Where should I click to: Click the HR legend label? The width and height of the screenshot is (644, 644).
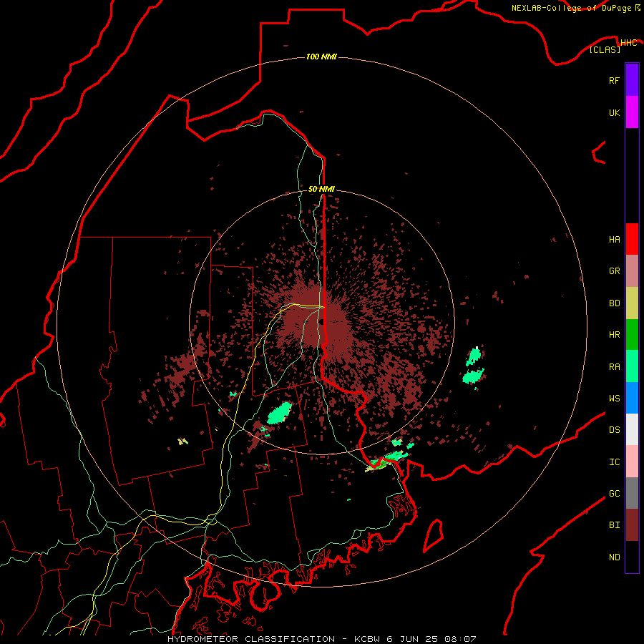pos(614,335)
